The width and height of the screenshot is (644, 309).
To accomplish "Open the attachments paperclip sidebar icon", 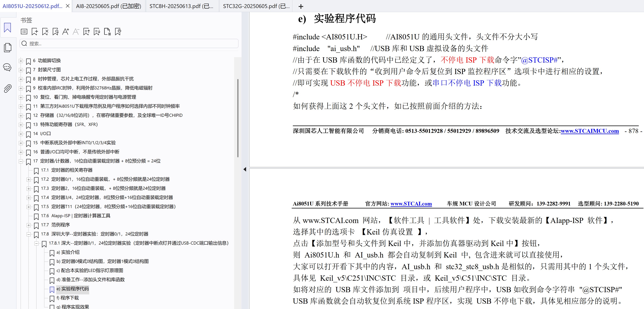I will pyautogui.click(x=7, y=88).
